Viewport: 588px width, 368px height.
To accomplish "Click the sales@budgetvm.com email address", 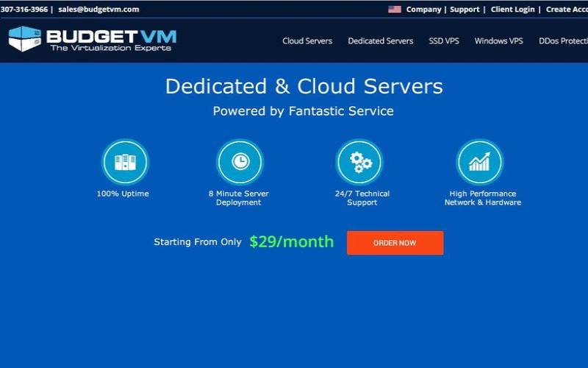I will (x=98, y=10).
